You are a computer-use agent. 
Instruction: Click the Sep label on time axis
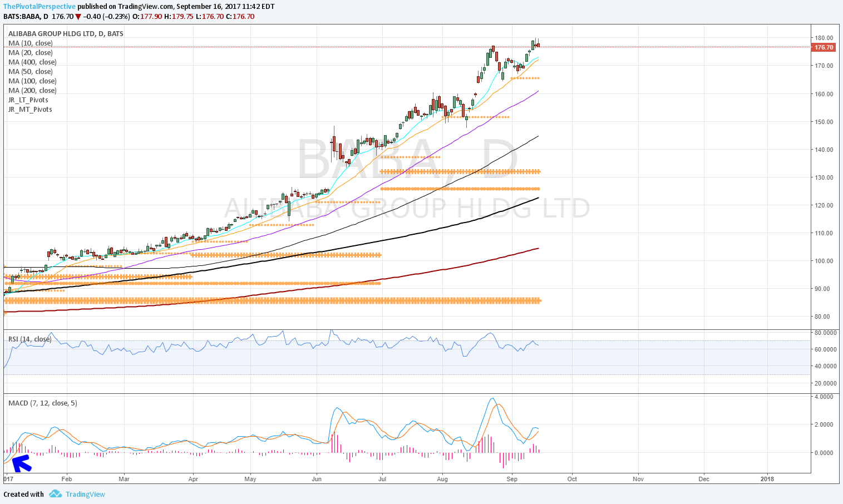512,479
